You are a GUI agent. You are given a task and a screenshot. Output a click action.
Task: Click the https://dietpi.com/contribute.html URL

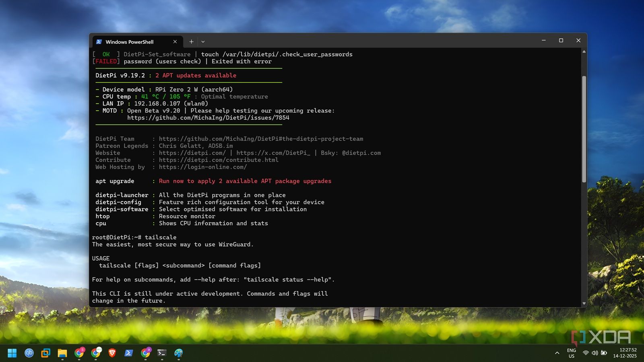pyautogui.click(x=219, y=160)
